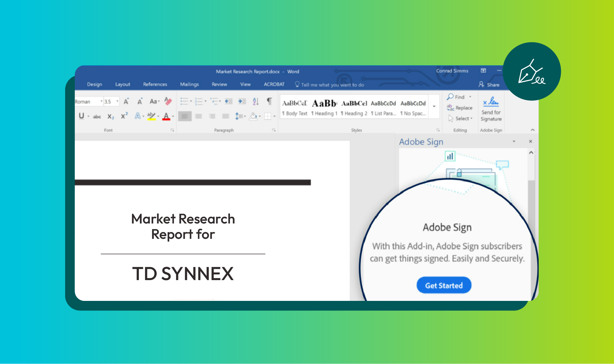Open the Paragraph dialog launcher

tap(274, 130)
